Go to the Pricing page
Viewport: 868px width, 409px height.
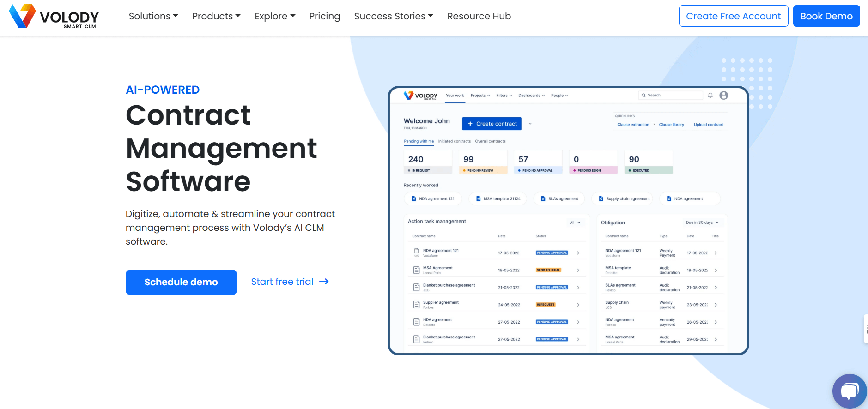324,16
